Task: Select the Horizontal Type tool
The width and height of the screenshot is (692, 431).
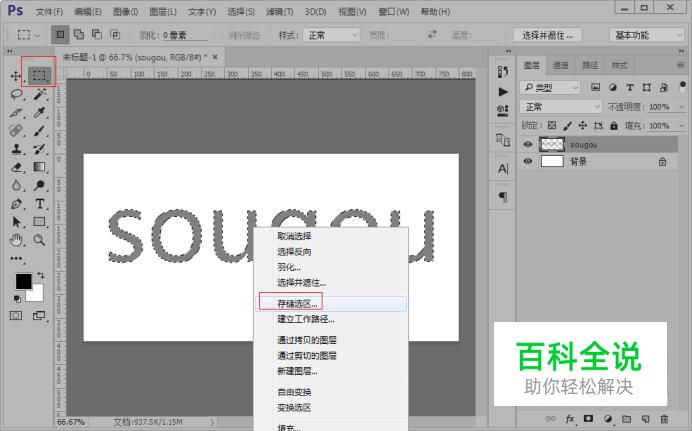Action: click(x=40, y=204)
